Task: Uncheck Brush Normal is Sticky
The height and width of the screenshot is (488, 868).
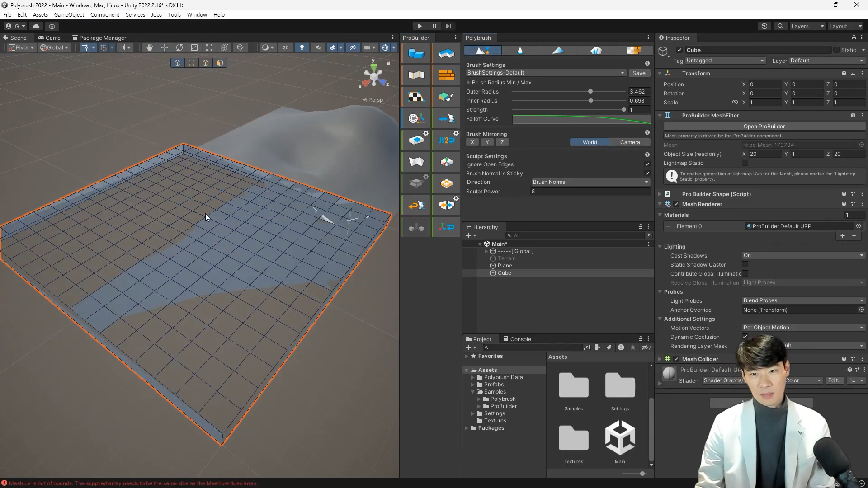Action: pyautogui.click(x=647, y=174)
